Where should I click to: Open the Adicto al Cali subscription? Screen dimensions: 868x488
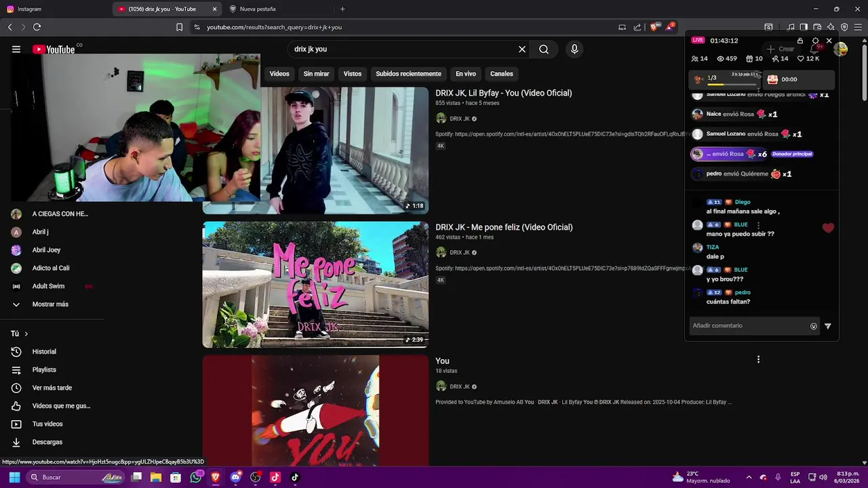coord(51,268)
